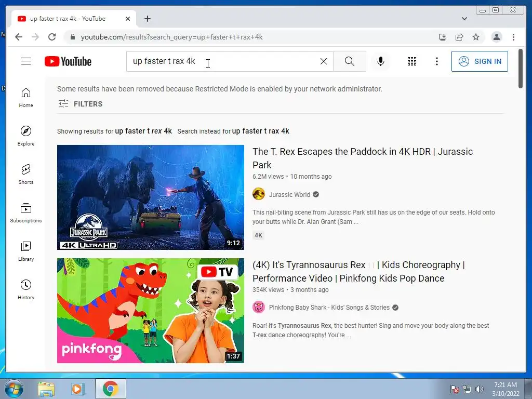
Task: Click the network tray icon
Action: (x=467, y=389)
